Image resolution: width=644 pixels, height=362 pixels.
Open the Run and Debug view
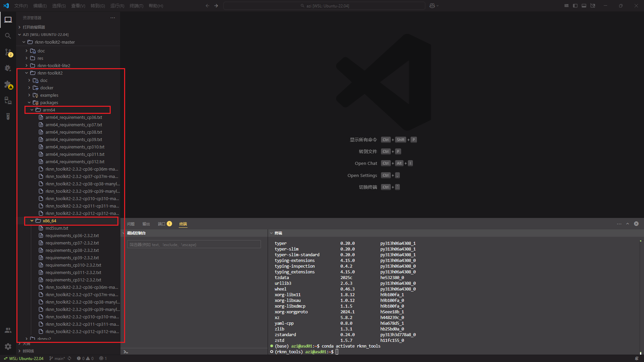[8, 68]
